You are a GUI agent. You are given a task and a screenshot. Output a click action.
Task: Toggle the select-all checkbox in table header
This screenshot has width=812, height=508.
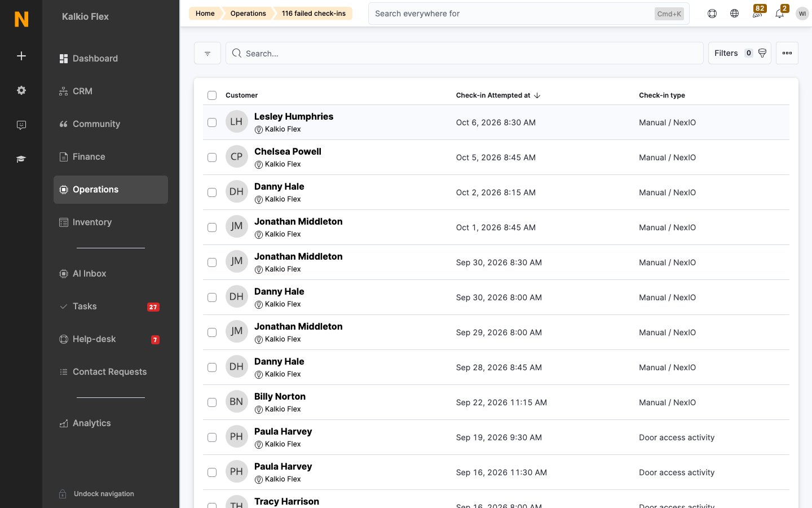point(212,95)
